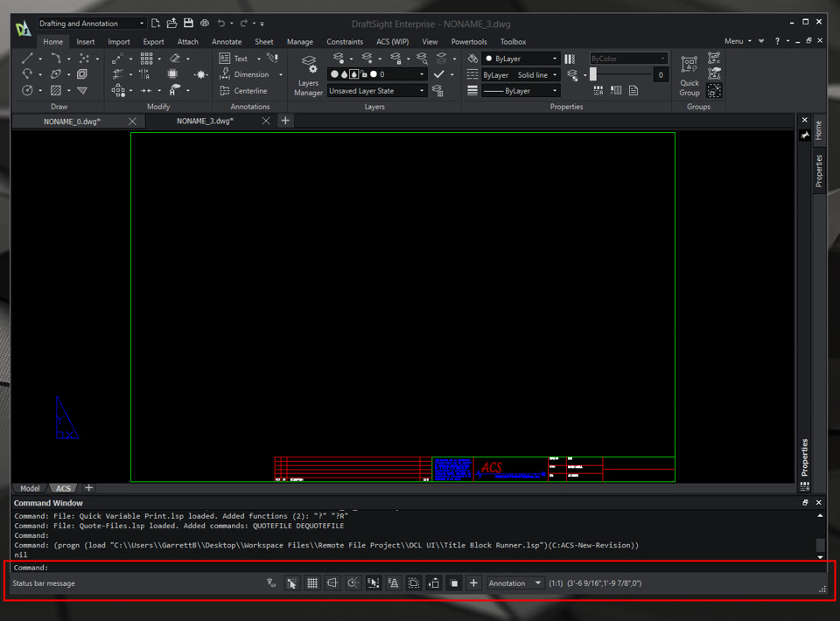Click the Print icon in quick access toolbar

[205, 24]
